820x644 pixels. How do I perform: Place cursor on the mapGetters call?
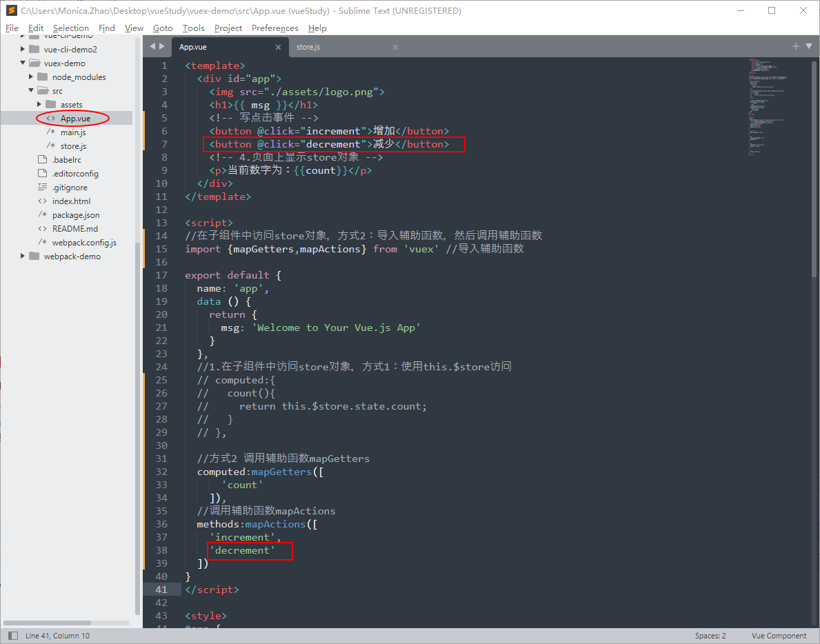(281, 472)
